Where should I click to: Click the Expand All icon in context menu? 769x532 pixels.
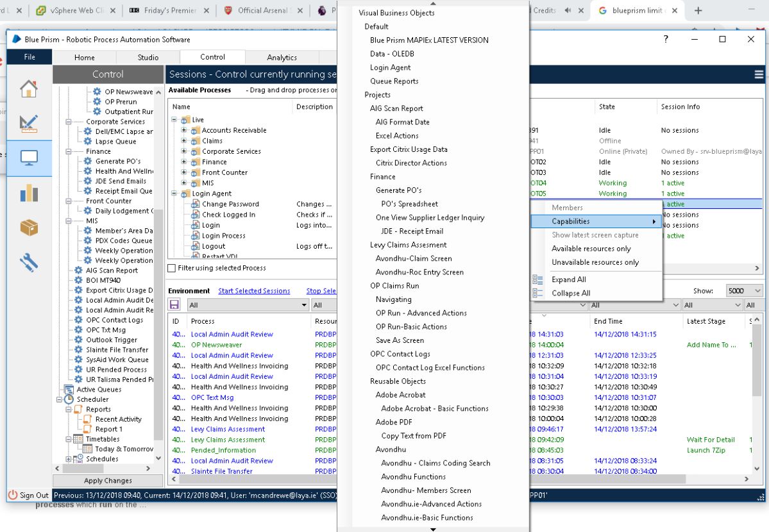(x=537, y=279)
